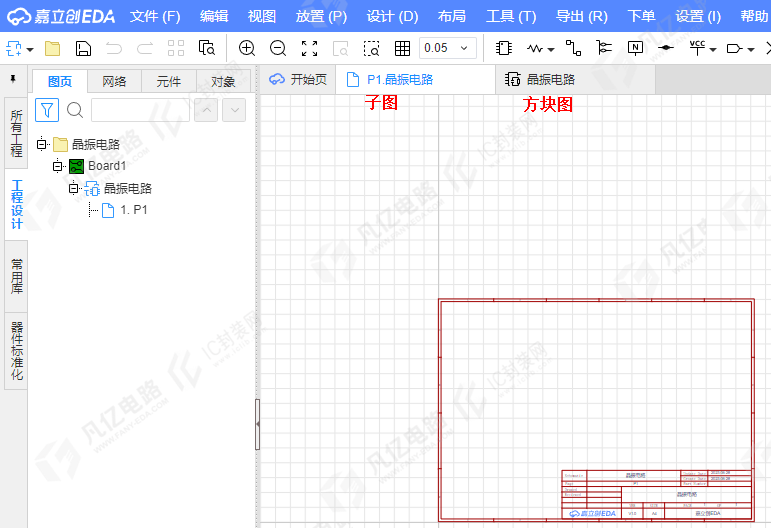771x528 pixels.
Task: Open the net port dropdown arrow
Action: (x=751, y=50)
